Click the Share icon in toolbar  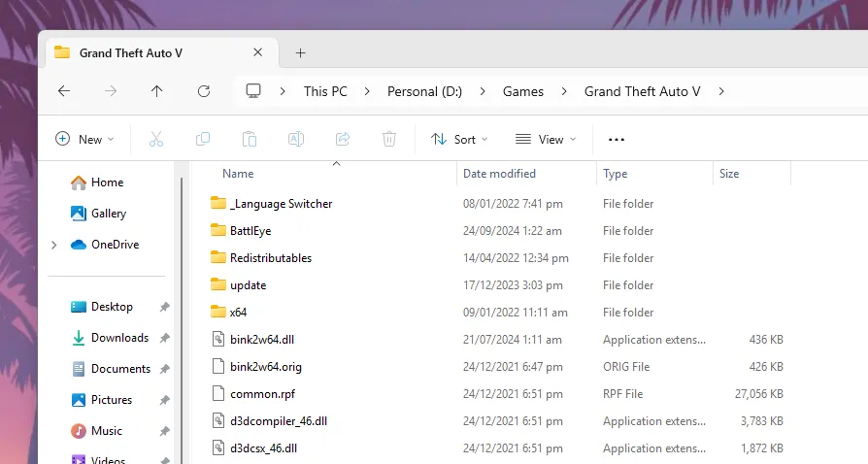coord(343,139)
